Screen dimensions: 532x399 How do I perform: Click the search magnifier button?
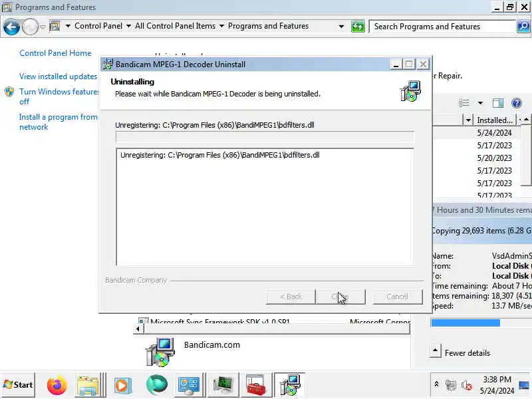point(523,27)
